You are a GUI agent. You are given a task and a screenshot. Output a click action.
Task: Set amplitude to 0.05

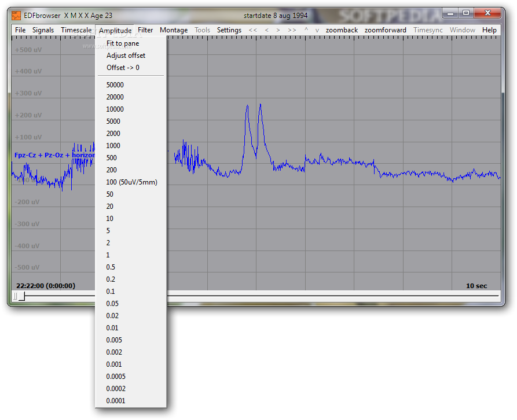tap(131, 304)
